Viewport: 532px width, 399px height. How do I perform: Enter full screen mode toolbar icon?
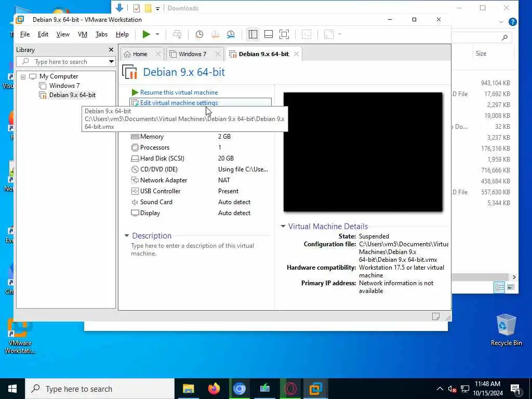pos(284,34)
